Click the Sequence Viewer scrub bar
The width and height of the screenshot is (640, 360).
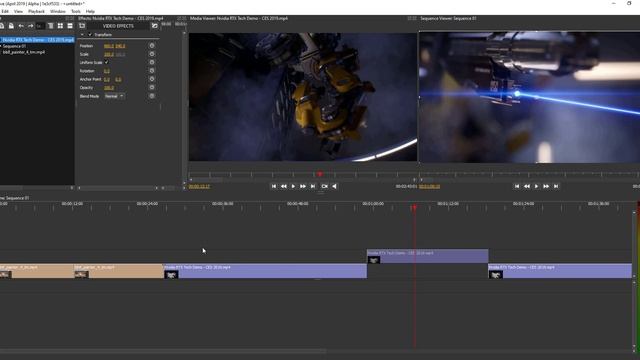pos(529,175)
